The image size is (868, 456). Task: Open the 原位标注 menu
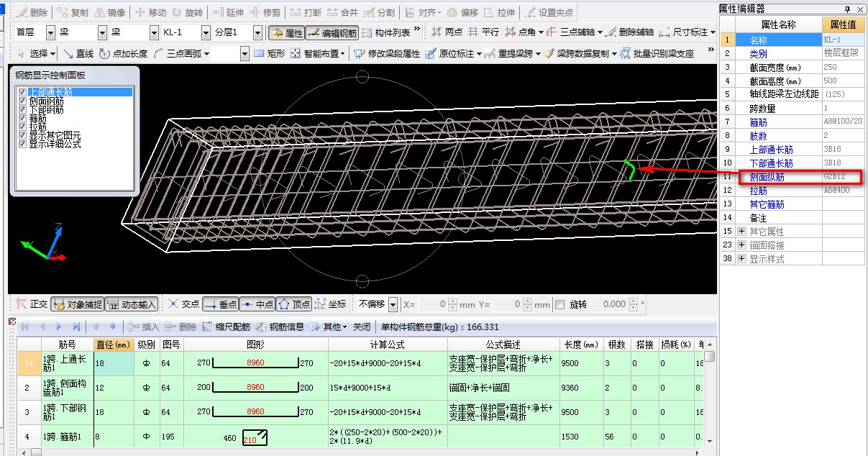pyautogui.click(x=454, y=53)
